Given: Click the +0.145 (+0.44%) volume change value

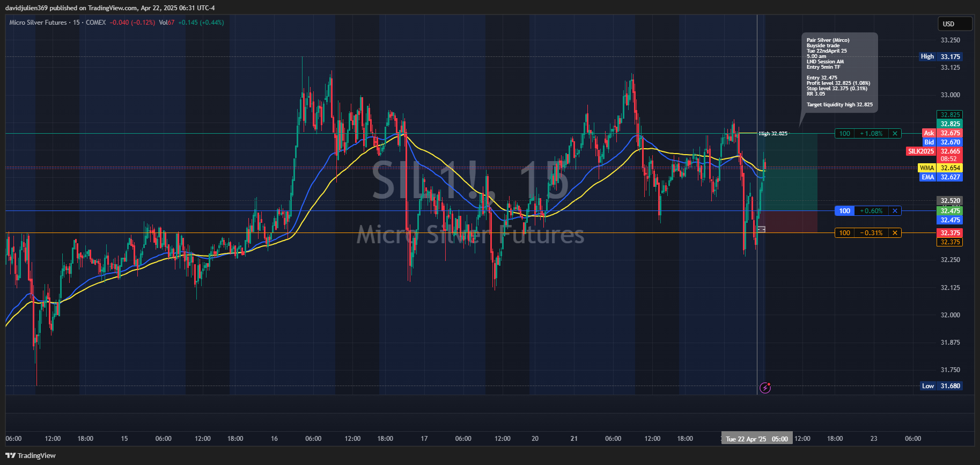Looking at the screenshot, I should 201,23.
